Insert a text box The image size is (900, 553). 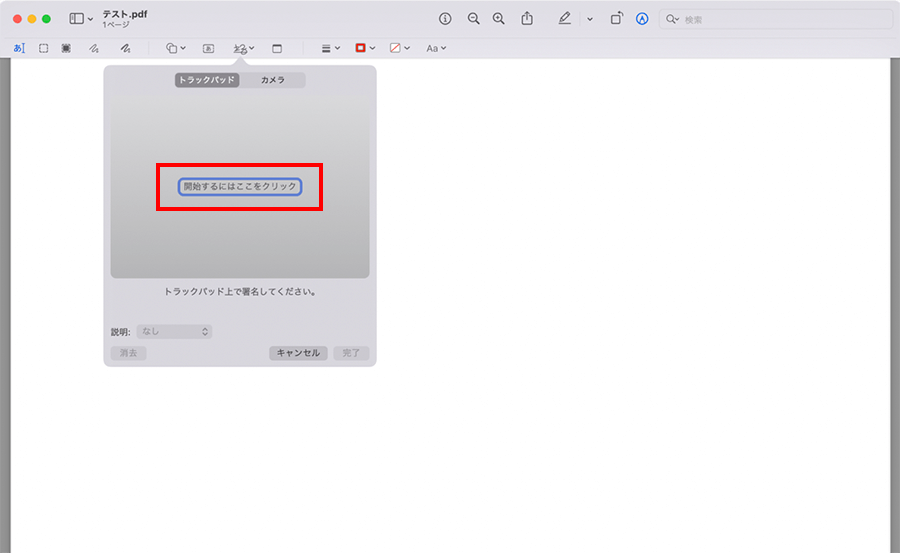click(x=208, y=48)
